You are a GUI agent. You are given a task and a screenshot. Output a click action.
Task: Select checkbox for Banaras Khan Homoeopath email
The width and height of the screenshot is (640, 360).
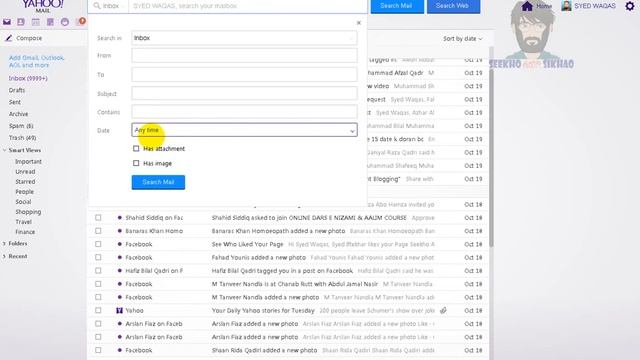98,231
